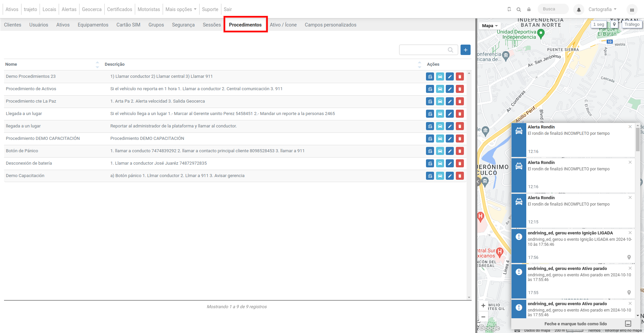Open client list for Demo Procedimientos 23
Screen dimensions: 644x333
pos(430,76)
